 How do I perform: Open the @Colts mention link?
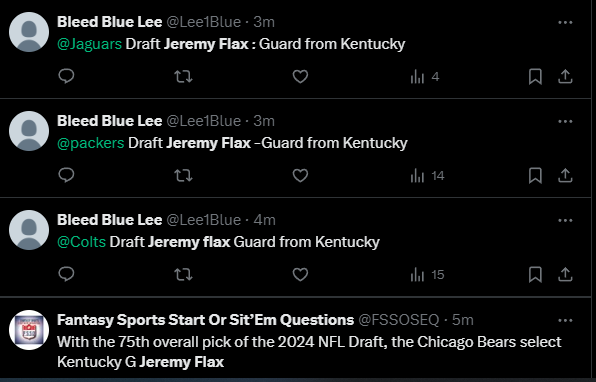81,242
